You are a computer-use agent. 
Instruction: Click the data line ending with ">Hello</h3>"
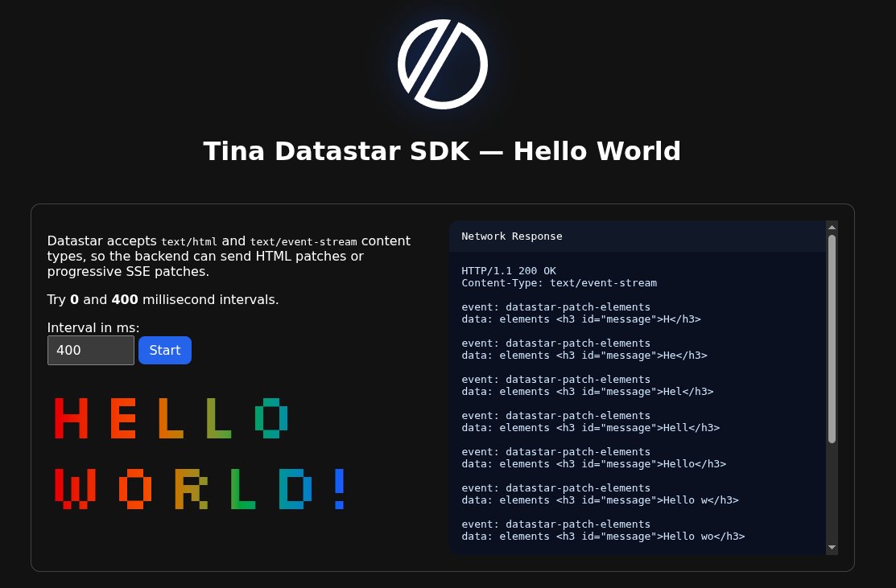tap(594, 464)
